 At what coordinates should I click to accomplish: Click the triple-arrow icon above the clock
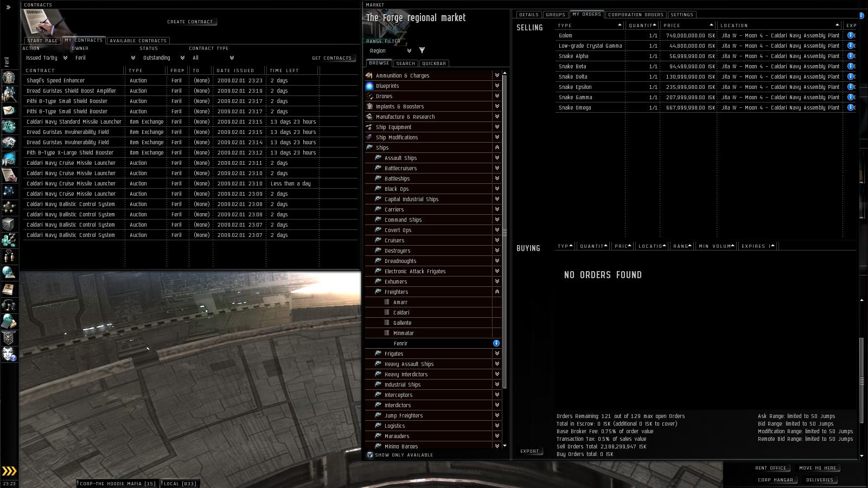(9, 471)
